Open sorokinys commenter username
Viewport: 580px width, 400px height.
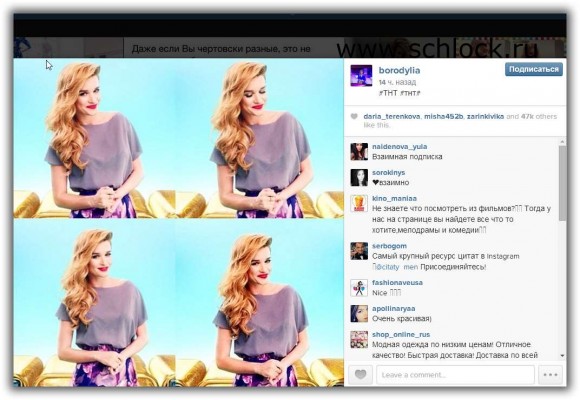coord(388,172)
